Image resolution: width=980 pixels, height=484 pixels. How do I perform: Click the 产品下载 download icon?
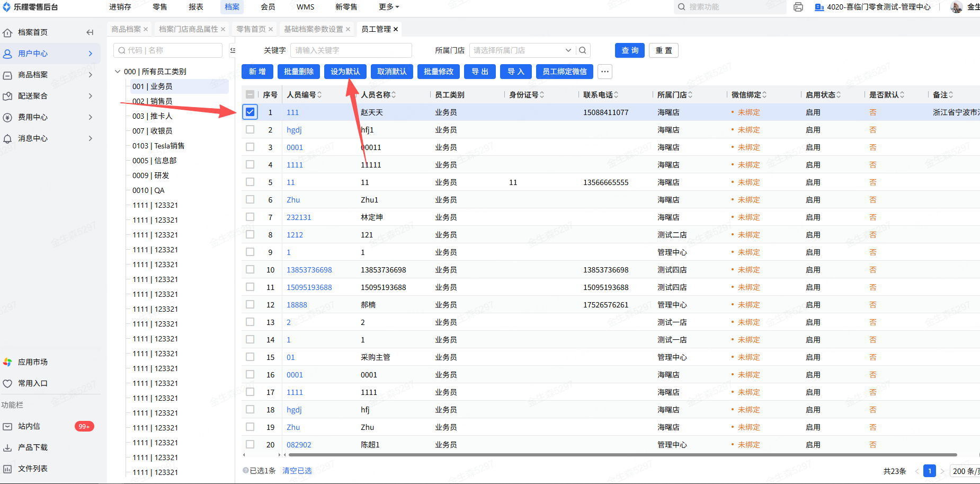tap(7, 447)
